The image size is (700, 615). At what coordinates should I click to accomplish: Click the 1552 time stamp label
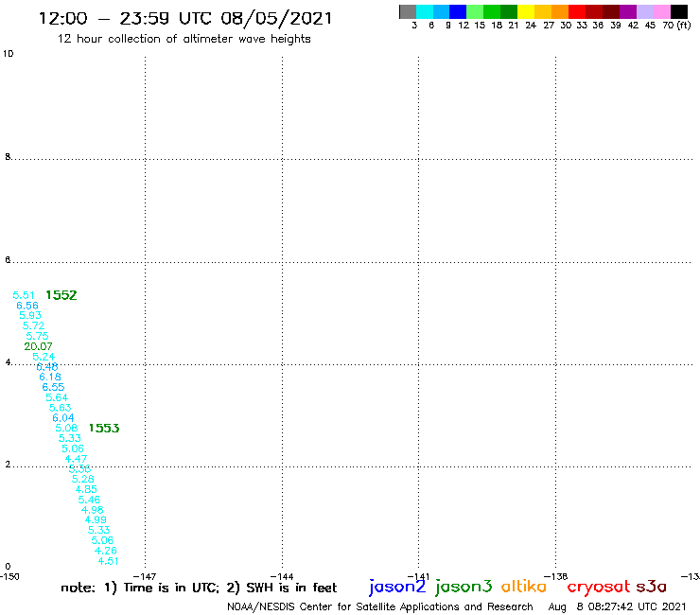[x=61, y=295]
